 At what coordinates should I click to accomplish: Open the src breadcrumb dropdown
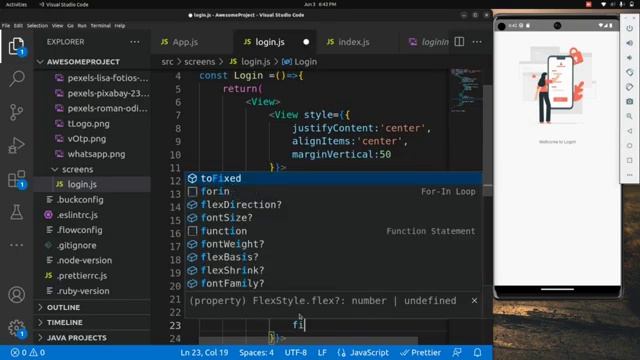tap(167, 62)
